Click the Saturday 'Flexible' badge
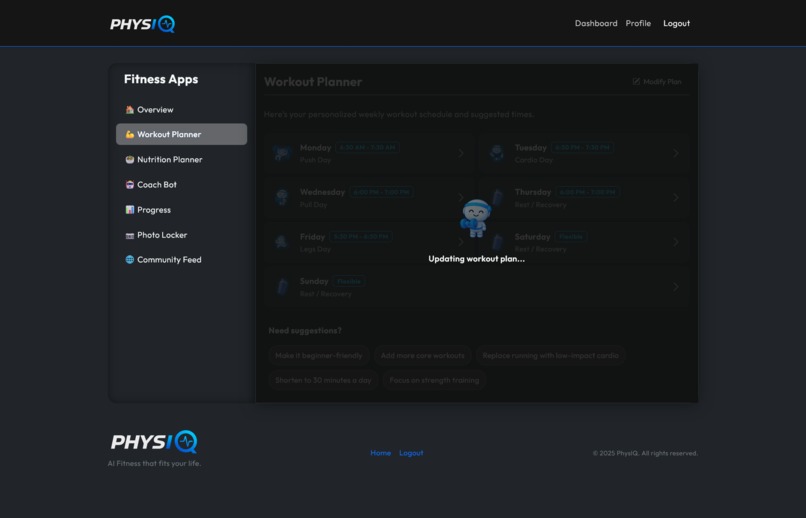This screenshot has width=806, height=518. (571, 237)
